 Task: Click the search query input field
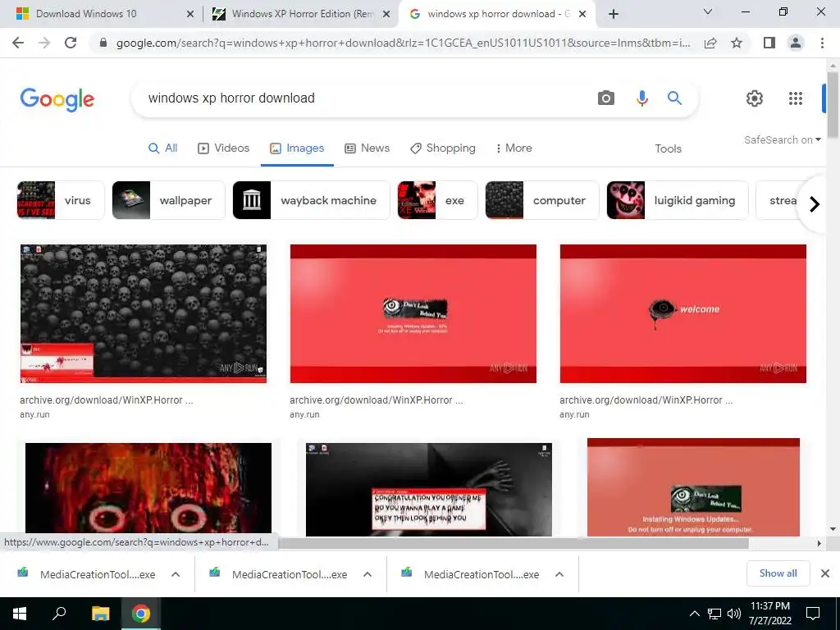pyautogui.click(x=364, y=98)
